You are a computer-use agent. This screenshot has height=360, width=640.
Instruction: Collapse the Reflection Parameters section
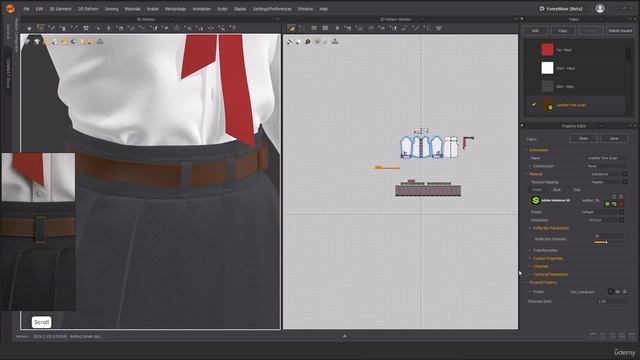(530, 228)
